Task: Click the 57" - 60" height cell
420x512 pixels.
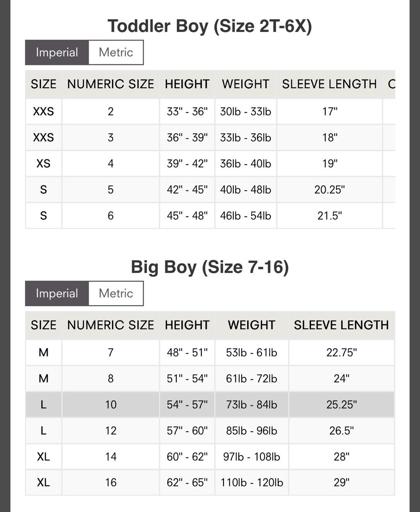Action: click(187, 430)
